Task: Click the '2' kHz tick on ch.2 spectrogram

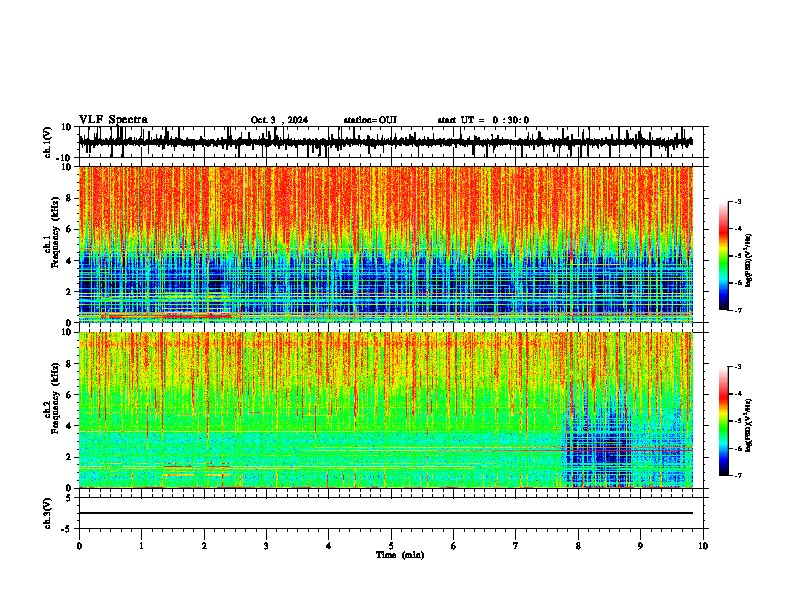Action: click(x=70, y=457)
